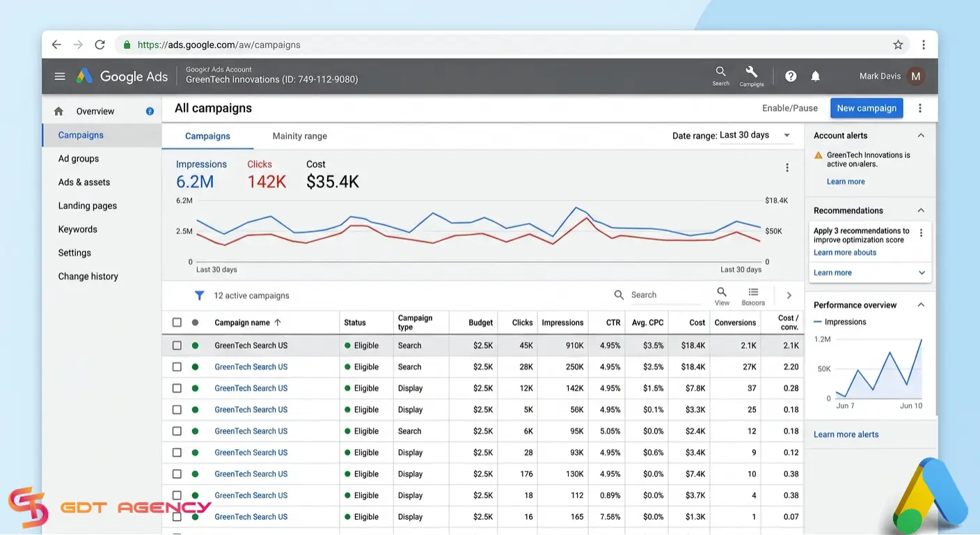The height and width of the screenshot is (535, 980).
Task: Open the View icon above table
Action: coord(722,296)
